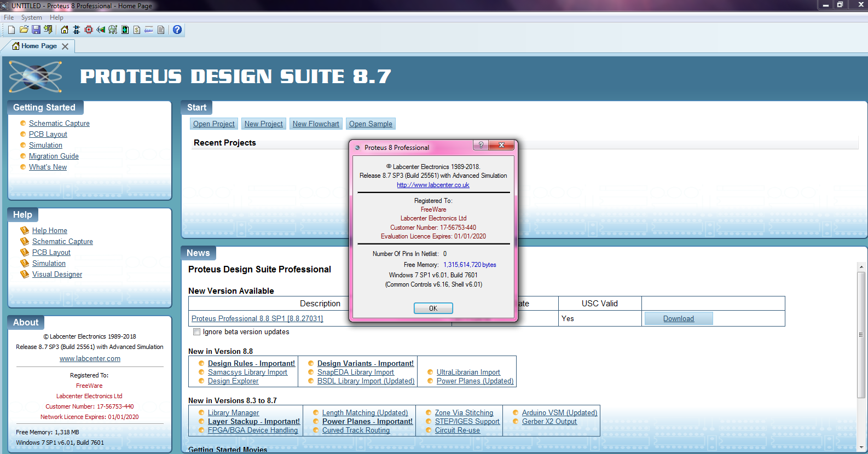This screenshot has height=454, width=868.
Task: Click the Open Sample button
Action: coord(371,124)
